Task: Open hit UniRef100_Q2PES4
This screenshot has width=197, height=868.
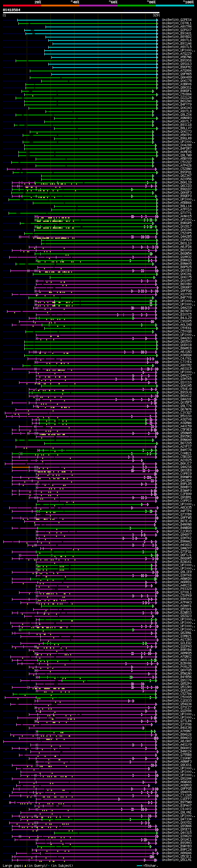Action: [177, 20]
